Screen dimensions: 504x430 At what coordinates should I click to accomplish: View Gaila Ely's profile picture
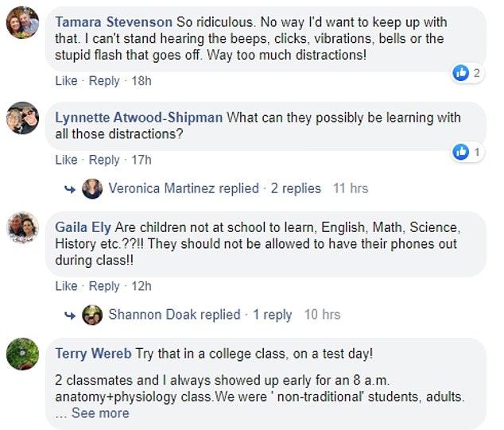click(x=22, y=227)
